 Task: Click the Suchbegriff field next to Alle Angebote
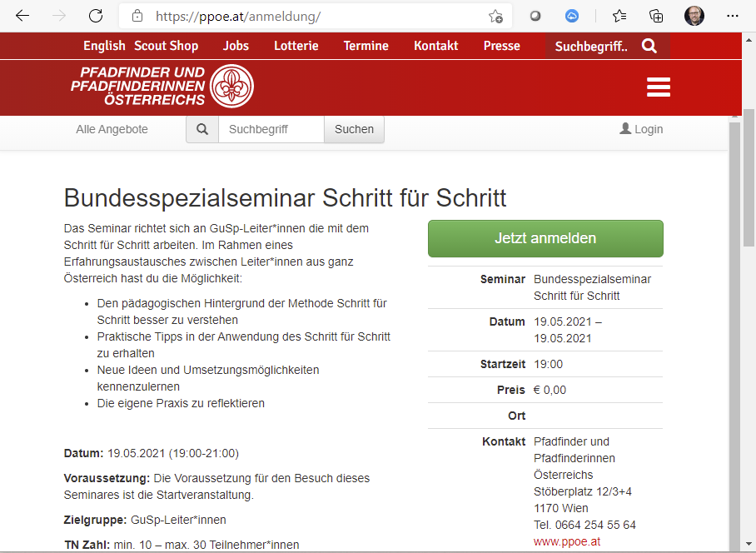click(271, 129)
